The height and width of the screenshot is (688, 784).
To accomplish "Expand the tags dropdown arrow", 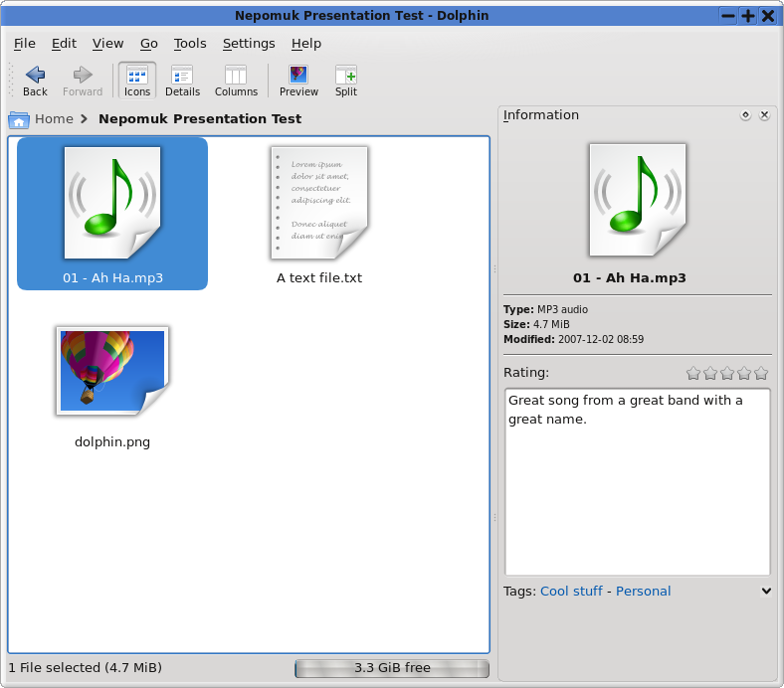I will (x=766, y=591).
